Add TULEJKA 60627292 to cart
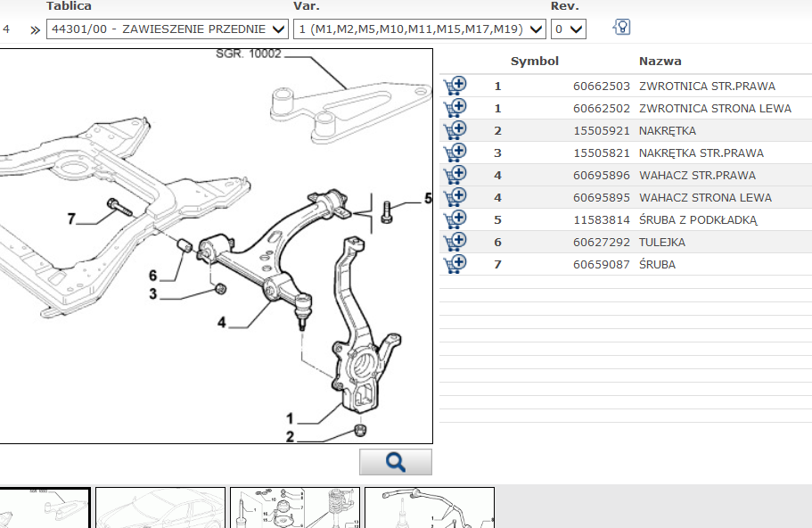This screenshot has width=812, height=528. pyautogui.click(x=455, y=242)
